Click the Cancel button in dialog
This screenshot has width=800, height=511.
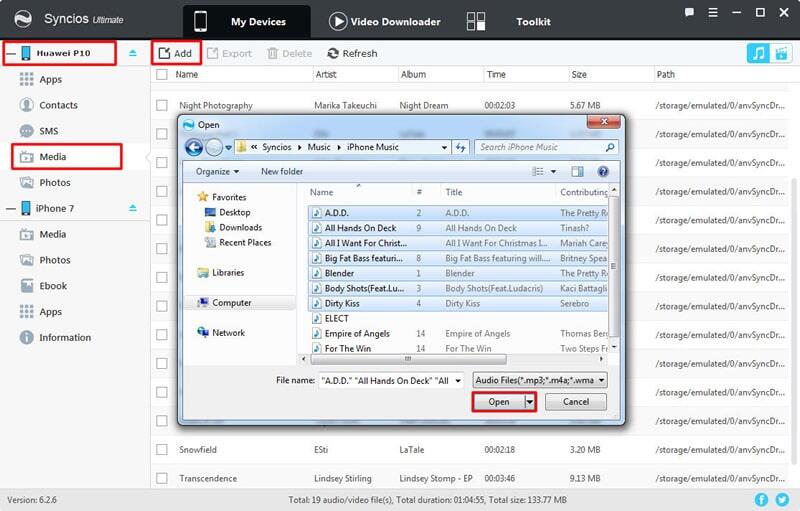pyautogui.click(x=575, y=402)
